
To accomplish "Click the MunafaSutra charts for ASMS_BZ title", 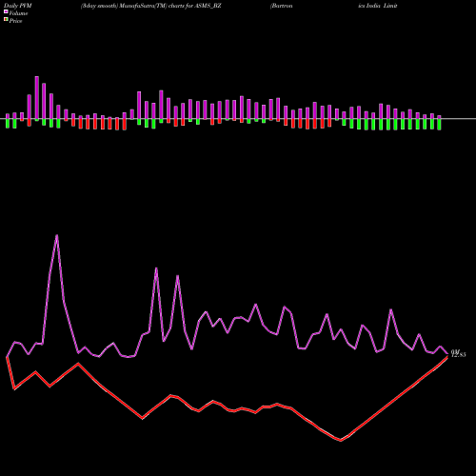I will pos(151,6).
